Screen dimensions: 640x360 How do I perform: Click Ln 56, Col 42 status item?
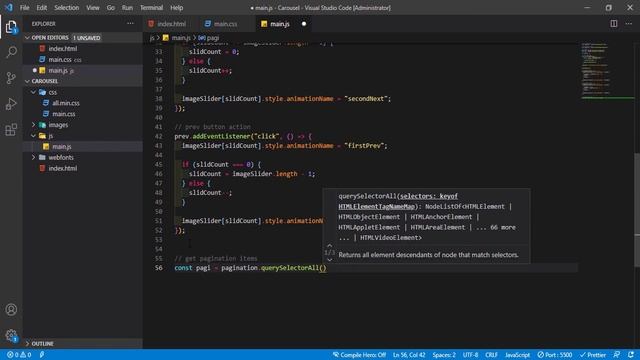[x=409, y=355]
